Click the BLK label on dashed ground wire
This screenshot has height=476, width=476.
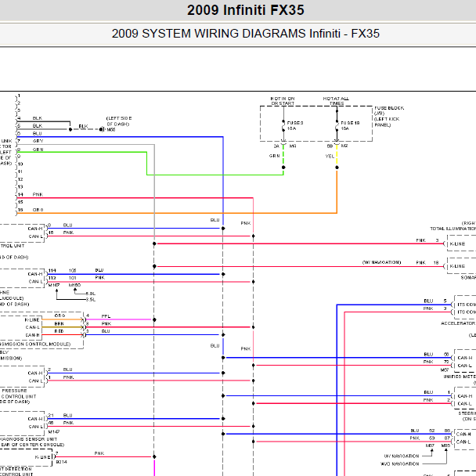tap(83, 126)
